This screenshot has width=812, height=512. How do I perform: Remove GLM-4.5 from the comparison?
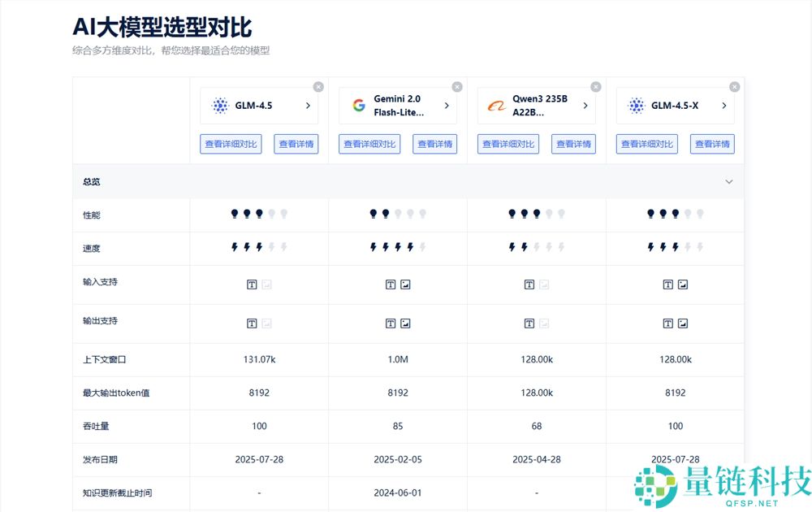click(318, 86)
